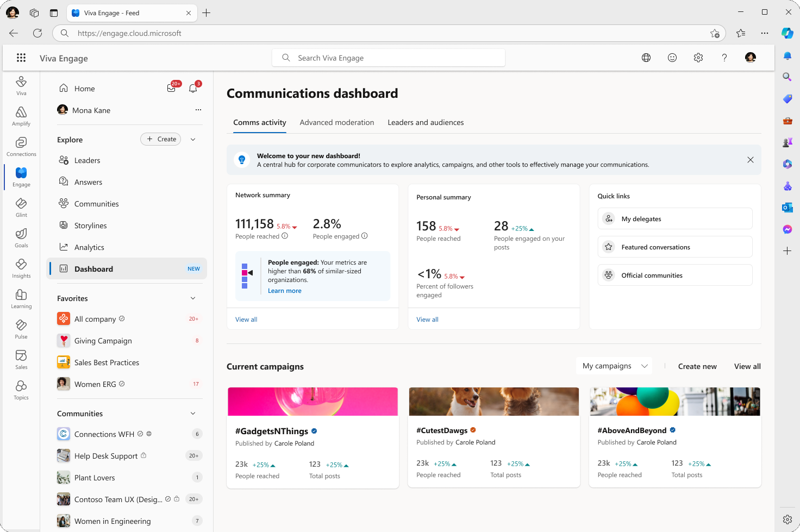Switch to the Advanced moderation tab
This screenshot has height=532, width=800.
point(336,122)
